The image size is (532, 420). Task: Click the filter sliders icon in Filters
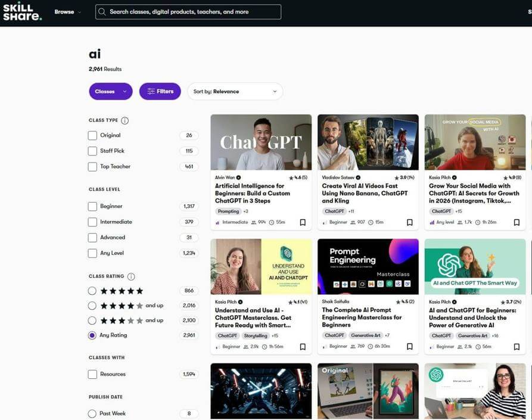(151, 92)
